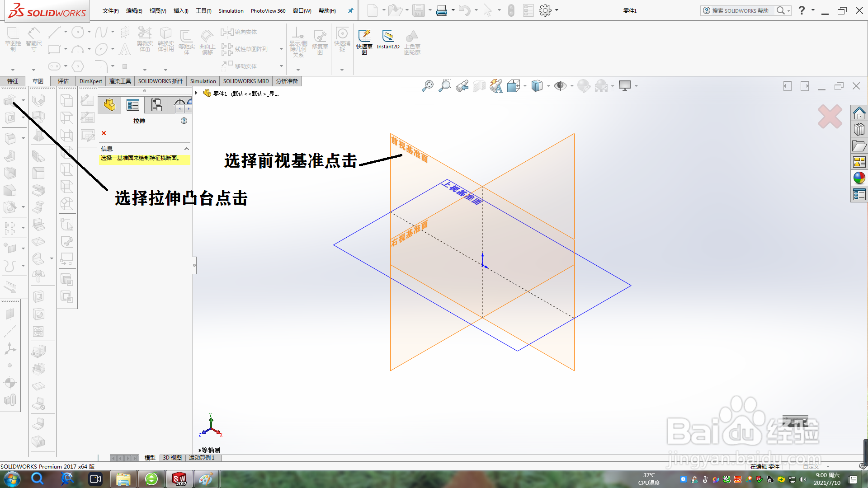Expand the Hide/Show Items dropdown arrow
The image size is (868, 488).
(x=572, y=86)
